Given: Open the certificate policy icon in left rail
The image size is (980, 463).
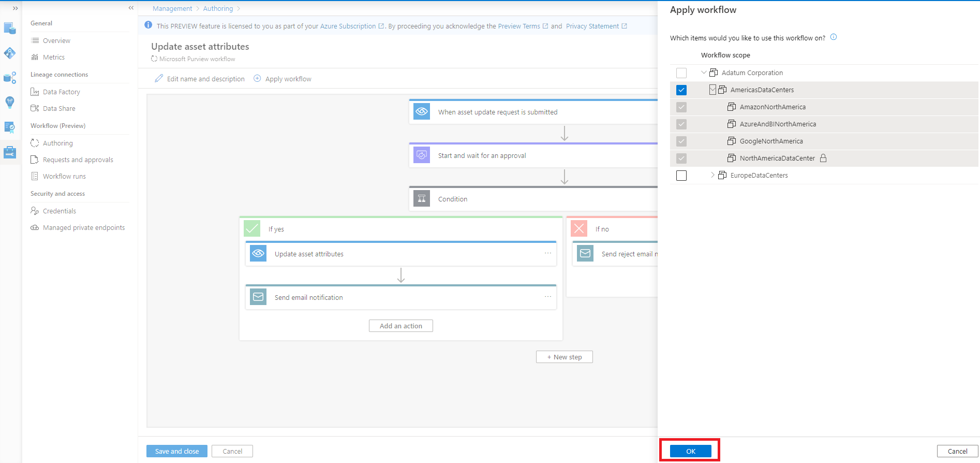Looking at the screenshot, I should pyautogui.click(x=10, y=127).
